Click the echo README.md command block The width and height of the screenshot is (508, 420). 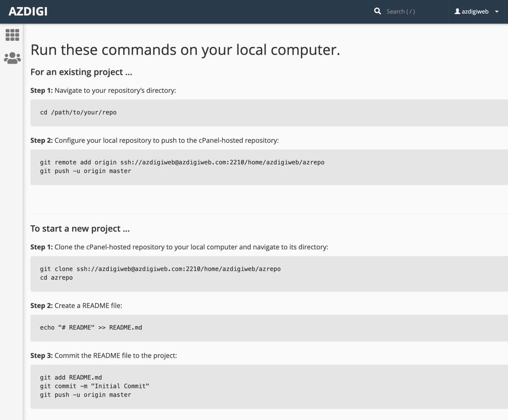coord(91,328)
